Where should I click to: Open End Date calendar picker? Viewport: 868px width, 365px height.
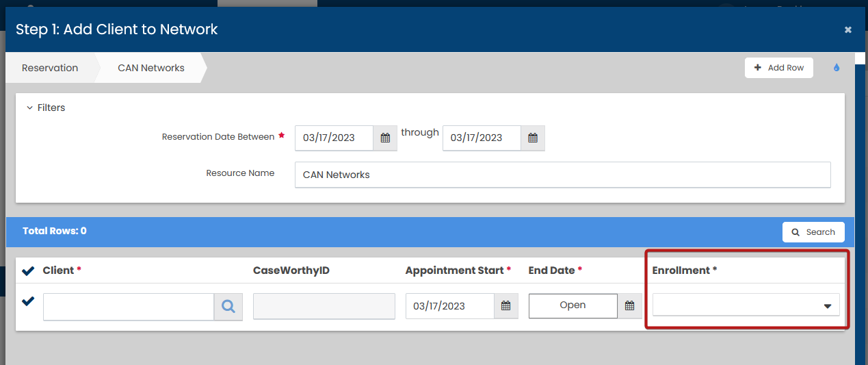(629, 306)
